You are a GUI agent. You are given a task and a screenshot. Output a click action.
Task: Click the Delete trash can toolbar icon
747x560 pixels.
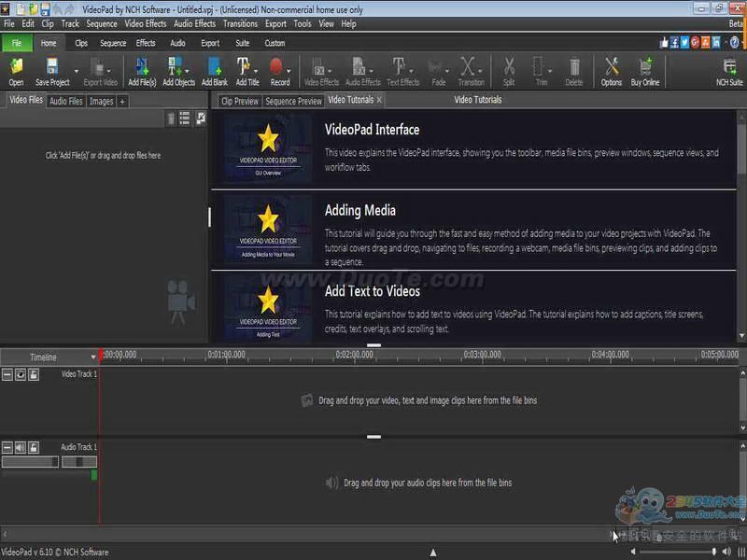tap(574, 72)
